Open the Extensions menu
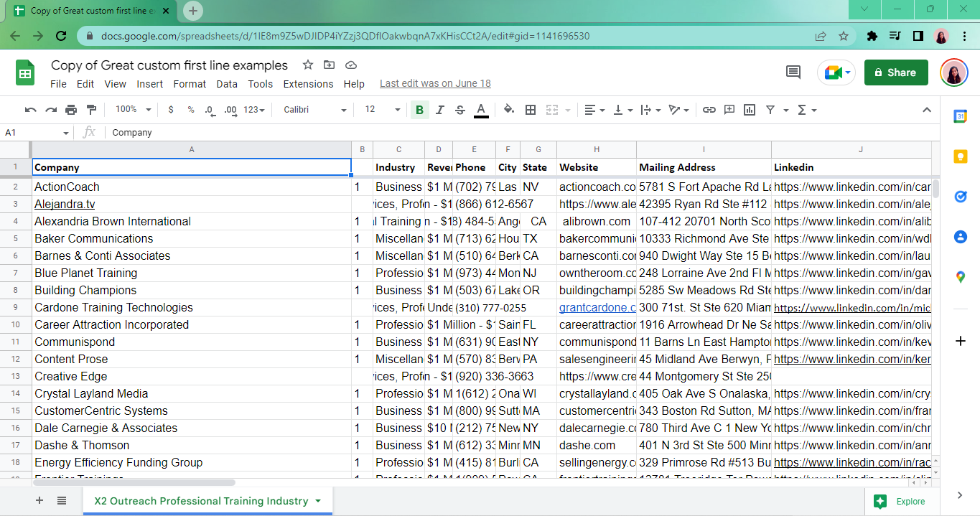The image size is (980, 516). 308,84
